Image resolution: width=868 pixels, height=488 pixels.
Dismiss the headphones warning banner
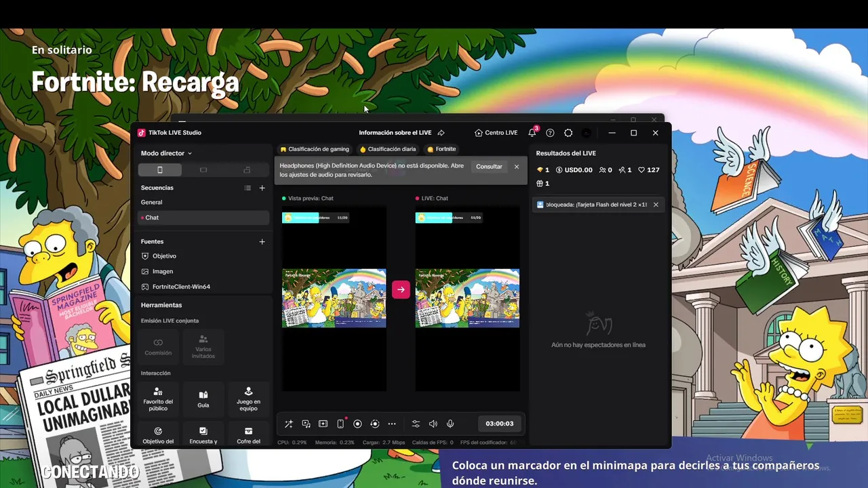(x=517, y=167)
